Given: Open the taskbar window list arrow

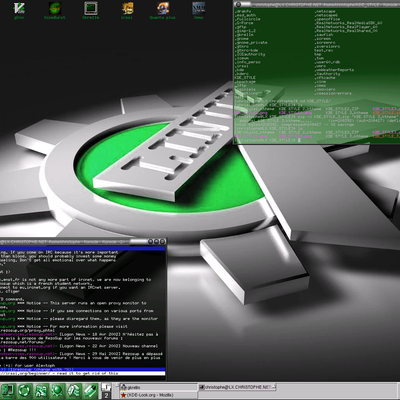Looking at the screenshot, I should (117, 387).
